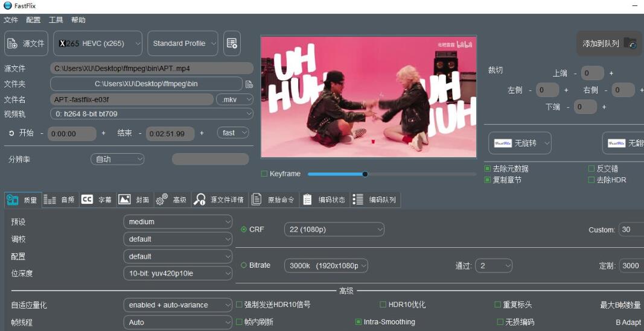
Task: Open the CRF 22 (1080p) dropdown
Action: [x=334, y=230]
